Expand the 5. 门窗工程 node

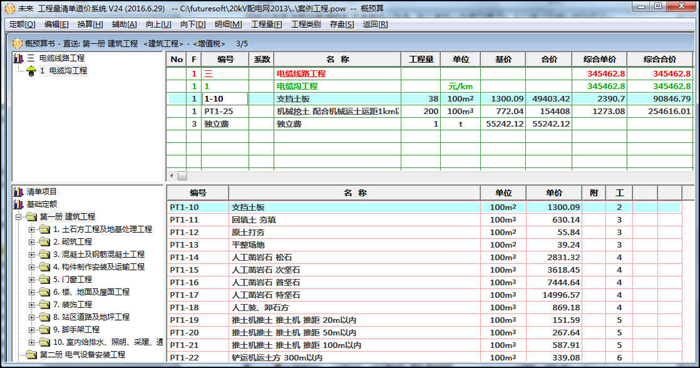[31, 280]
